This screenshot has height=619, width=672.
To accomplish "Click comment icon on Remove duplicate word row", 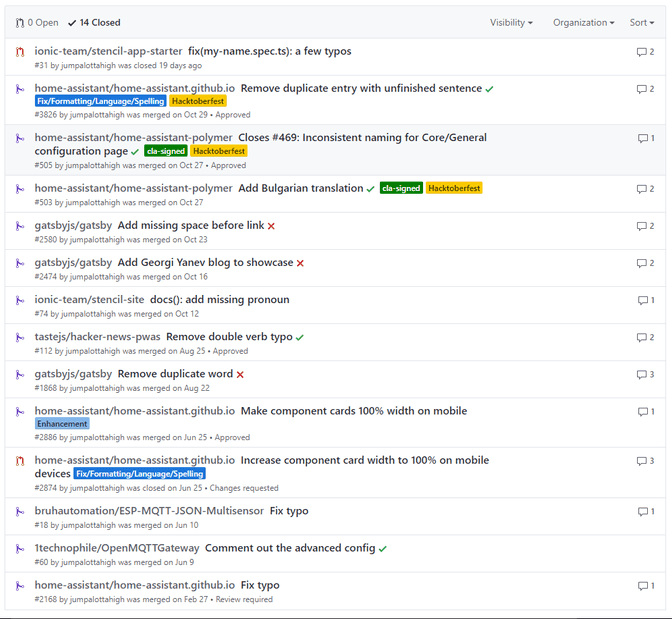I will click(x=641, y=375).
